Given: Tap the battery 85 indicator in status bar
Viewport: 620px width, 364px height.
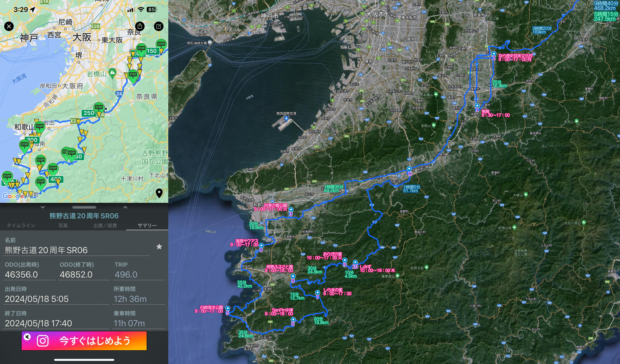Looking at the screenshot, I should (x=152, y=10).
